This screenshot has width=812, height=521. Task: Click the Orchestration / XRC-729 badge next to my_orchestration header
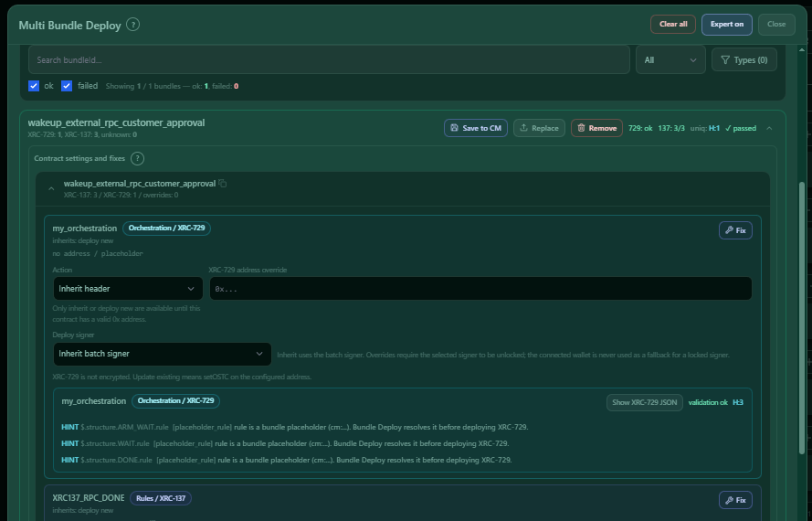(167, 229)
